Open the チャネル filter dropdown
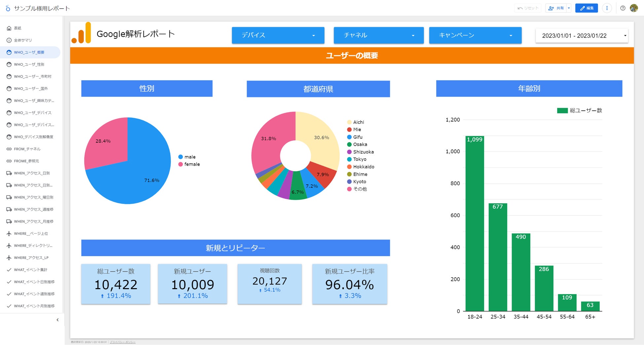 pyautogui.click(x=379, y=35)
